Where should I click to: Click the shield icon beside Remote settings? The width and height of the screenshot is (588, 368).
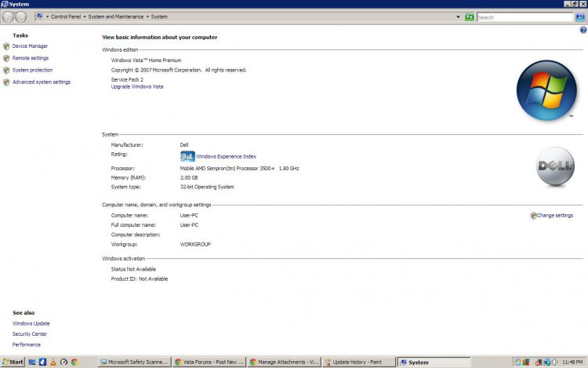[x=6, y=59]
